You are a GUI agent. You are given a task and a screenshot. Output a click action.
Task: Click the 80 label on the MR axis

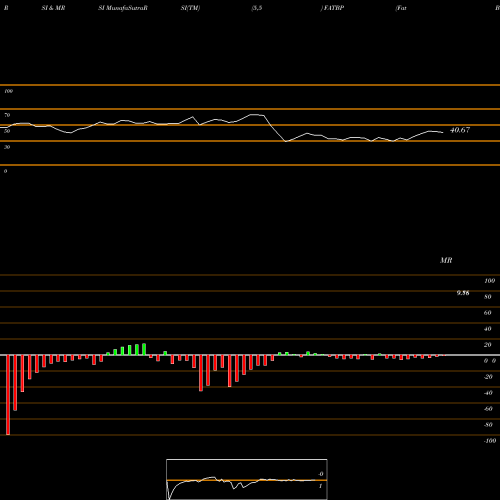pyautogui.click(x=488, y=297)
